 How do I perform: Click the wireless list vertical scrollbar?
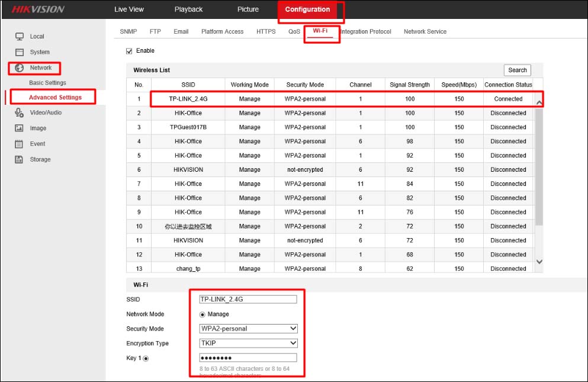[x=539, y=167]
